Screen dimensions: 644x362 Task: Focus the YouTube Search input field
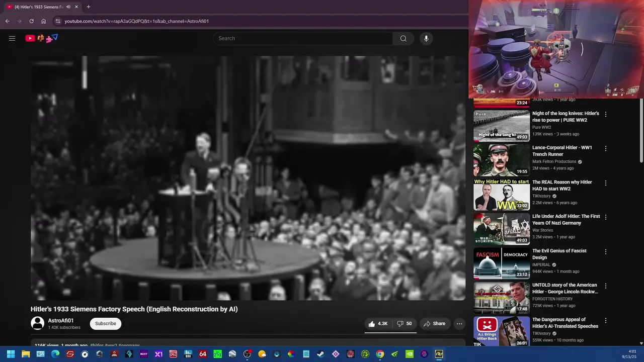303,38
